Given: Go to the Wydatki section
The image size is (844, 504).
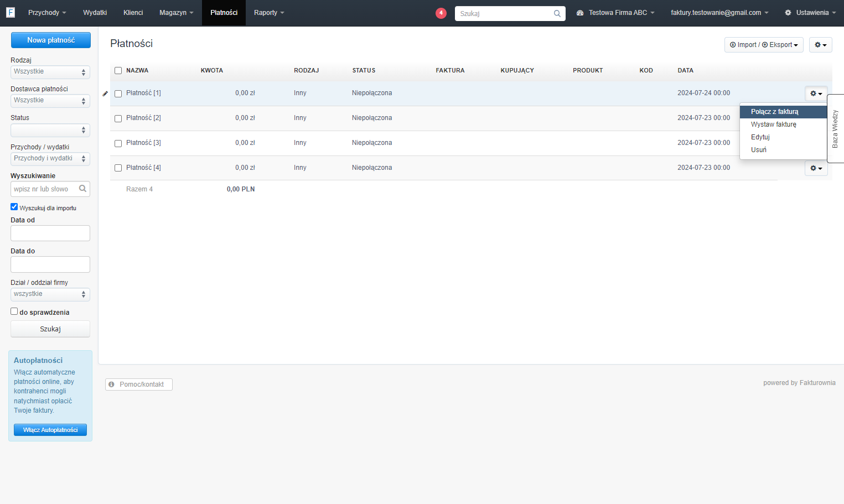Looking at the screenshot, I should pyautogui.click(x=95, y=13).
